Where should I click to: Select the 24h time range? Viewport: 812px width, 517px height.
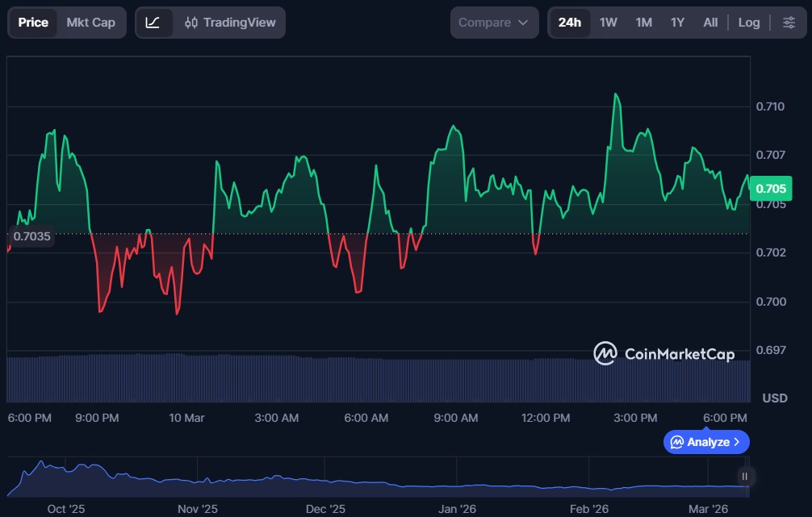[x=569, y=23]
